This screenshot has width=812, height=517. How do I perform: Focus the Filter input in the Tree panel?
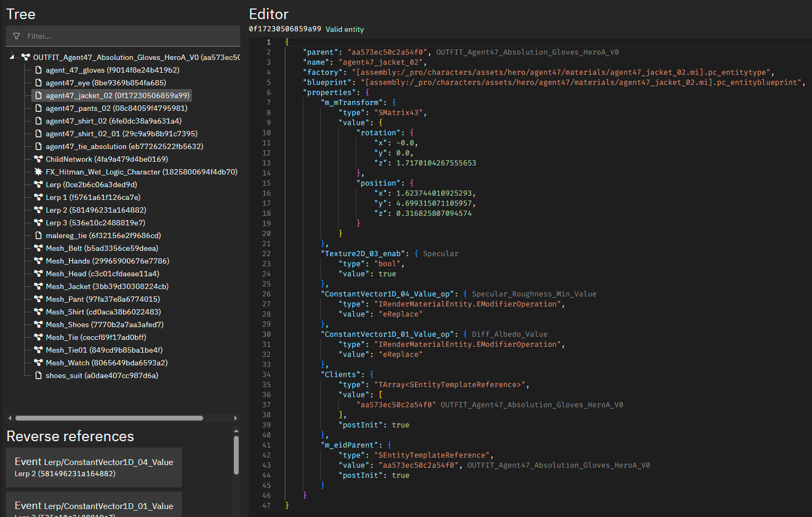click(123, 36)
